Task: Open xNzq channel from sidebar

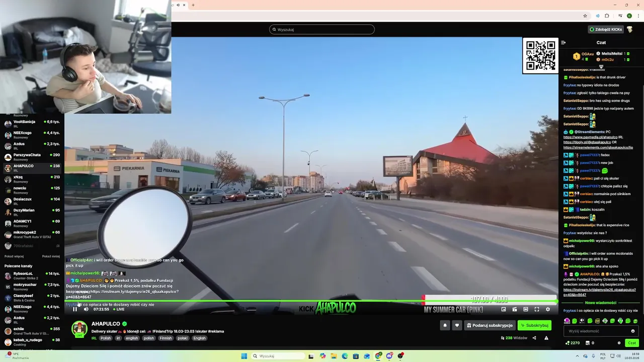Action: [x=32, y=179]
